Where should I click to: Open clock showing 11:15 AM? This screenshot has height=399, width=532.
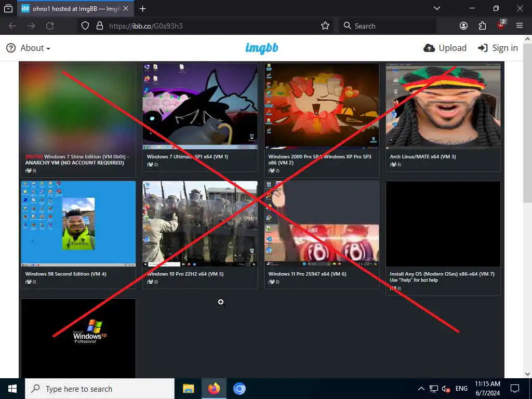tap(487, 389)
